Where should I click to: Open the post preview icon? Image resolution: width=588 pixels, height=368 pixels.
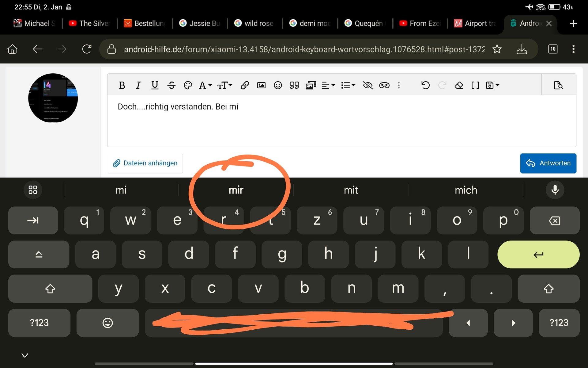coord(558,85)
